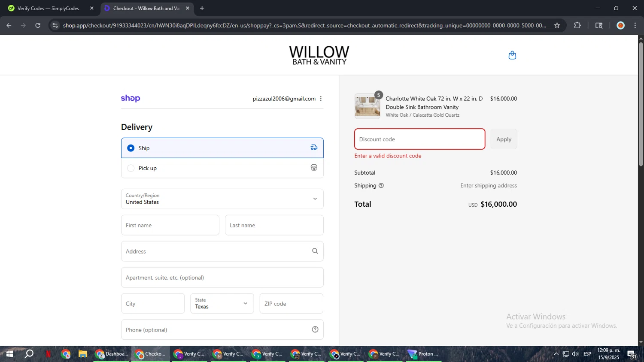Click the phone field help question icon
This screenshot has height=362, width=644.
coord(315,329)
